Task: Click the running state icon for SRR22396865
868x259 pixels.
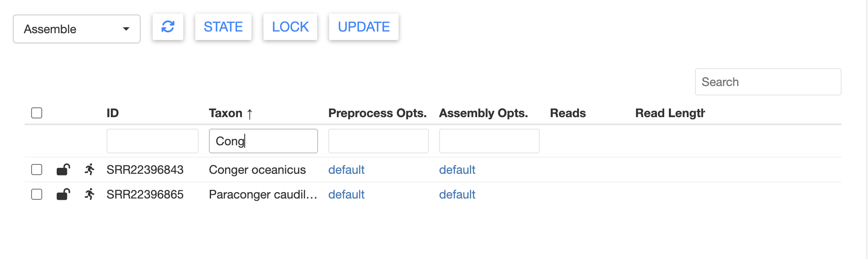Action: pos(90,194)
